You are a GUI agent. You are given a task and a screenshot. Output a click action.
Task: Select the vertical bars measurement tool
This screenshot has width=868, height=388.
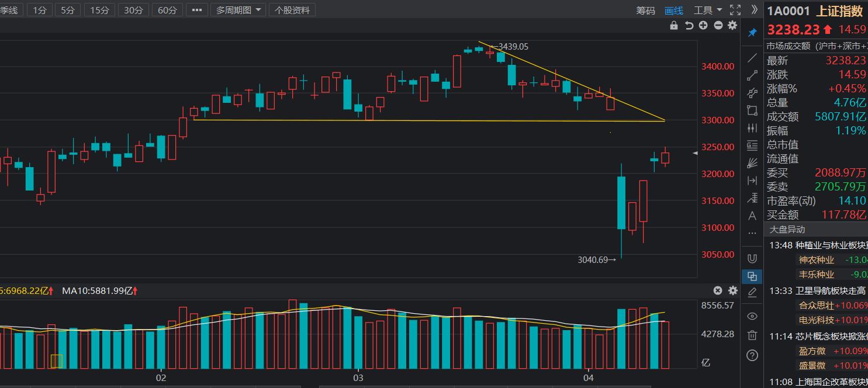752,128
